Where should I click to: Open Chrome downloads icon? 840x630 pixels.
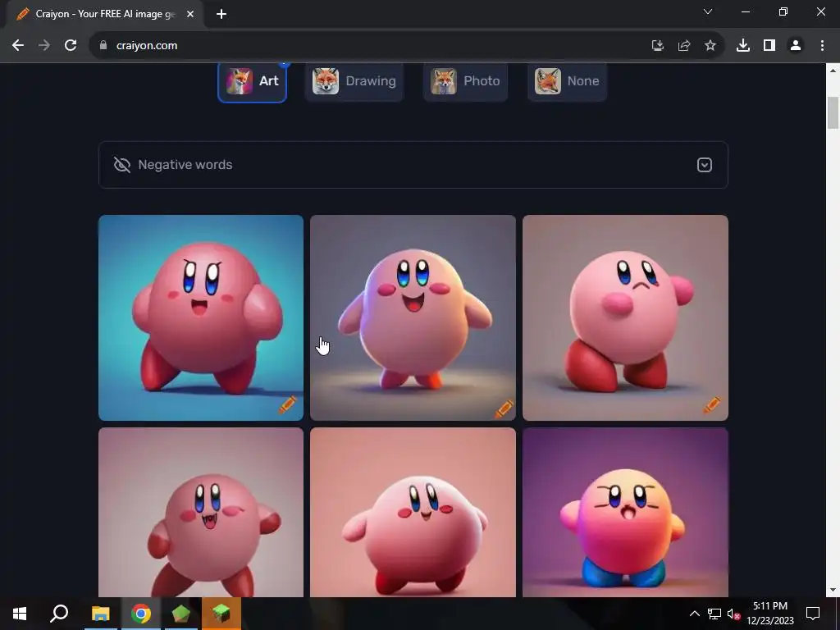coord(742,46)
